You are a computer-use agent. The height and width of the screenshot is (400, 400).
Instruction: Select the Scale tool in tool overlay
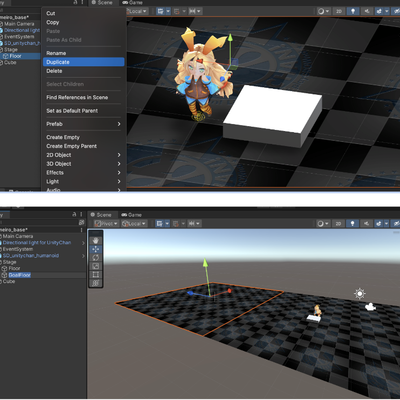(x=96, y=266)
